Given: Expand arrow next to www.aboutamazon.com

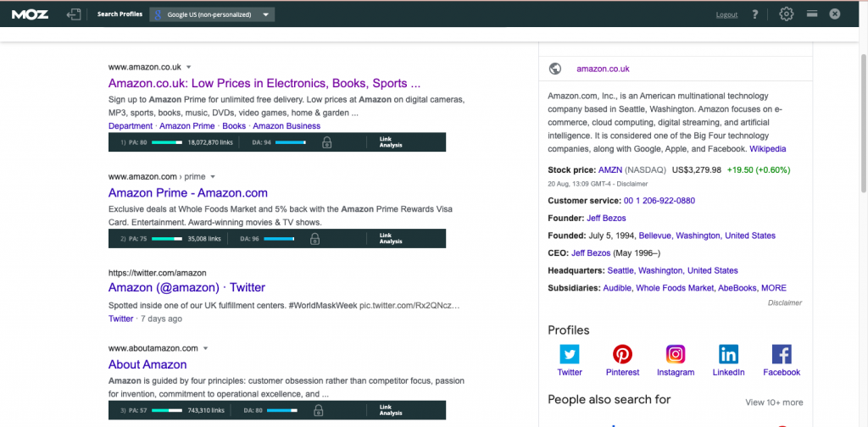Looking at the screenshot, I should pos(205,348).
